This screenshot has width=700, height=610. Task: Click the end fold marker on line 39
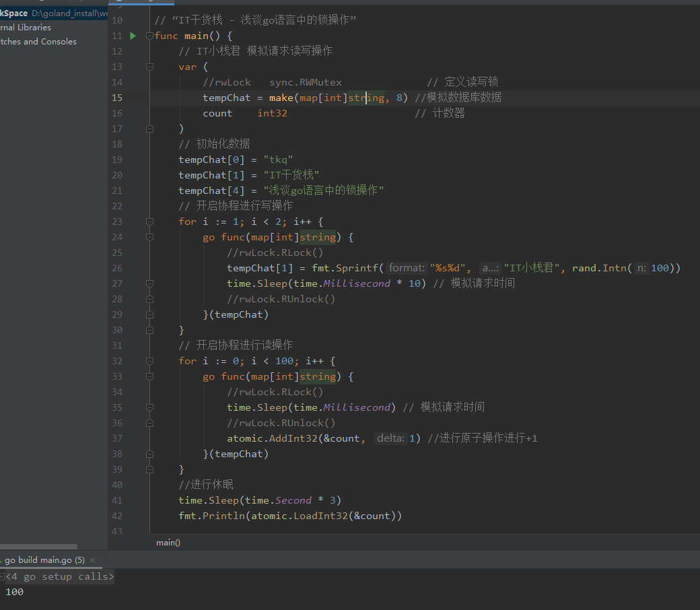pos(149,469)
